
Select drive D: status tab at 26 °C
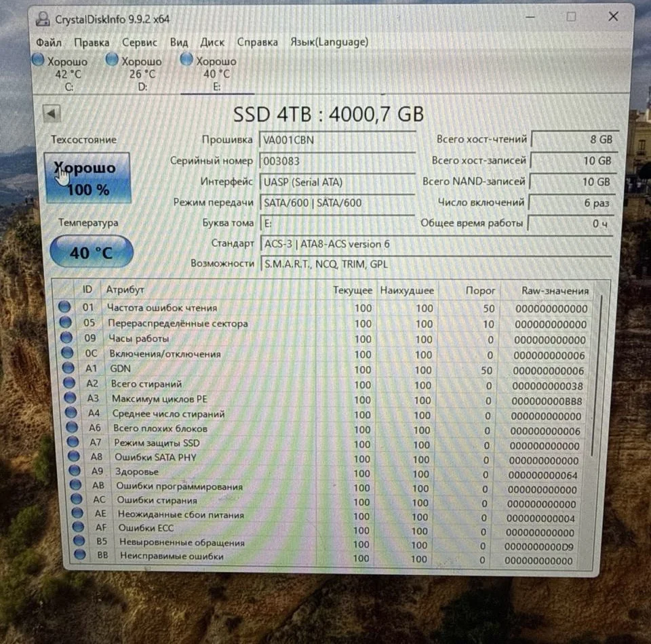(135, 73)
